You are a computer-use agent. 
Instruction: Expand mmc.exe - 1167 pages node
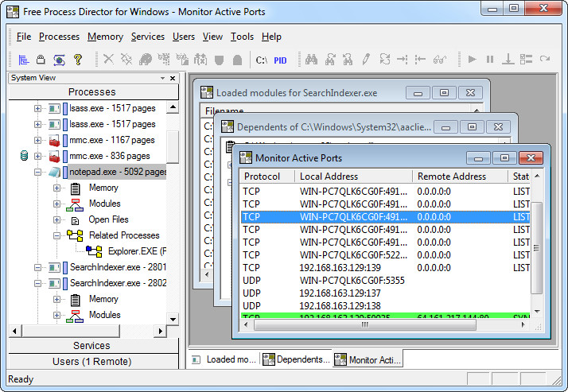(37, 140)
